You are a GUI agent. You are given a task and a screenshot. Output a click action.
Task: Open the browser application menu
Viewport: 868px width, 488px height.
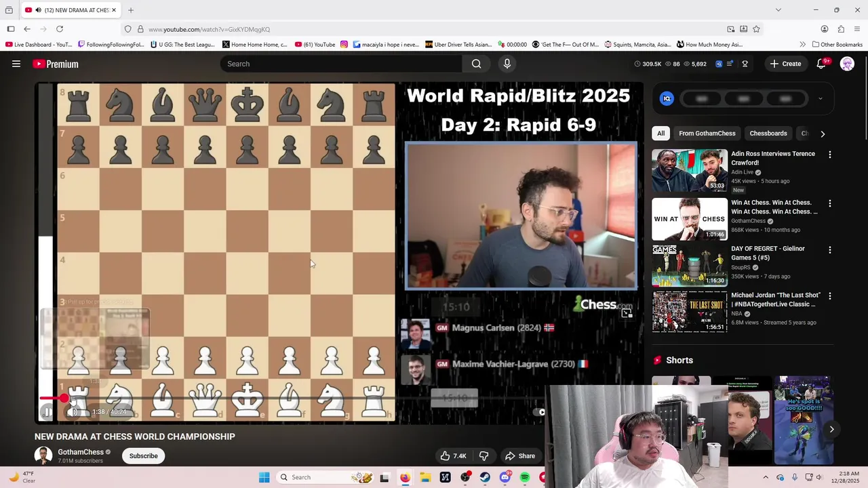click(x=857, y=29)
